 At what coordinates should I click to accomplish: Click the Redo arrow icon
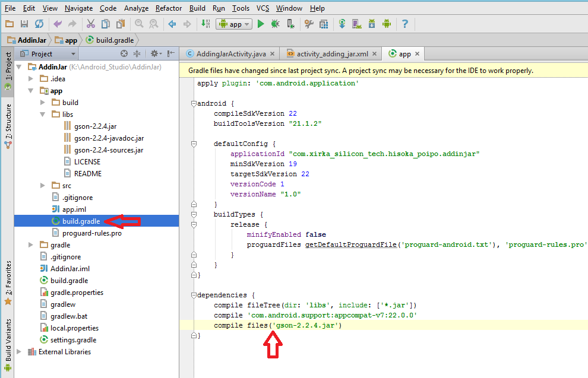click(72, 24)
